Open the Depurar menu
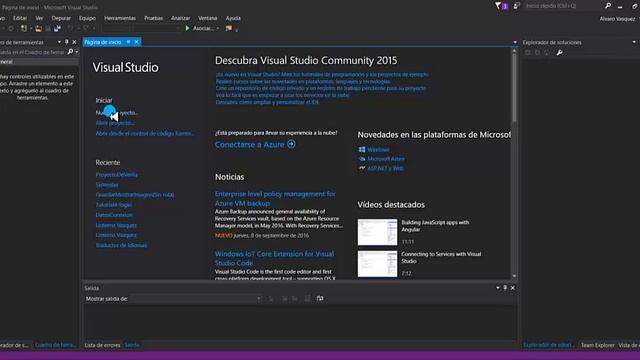Image resolution: width=640 pixels, height=360 pixels. coord(61,18)
